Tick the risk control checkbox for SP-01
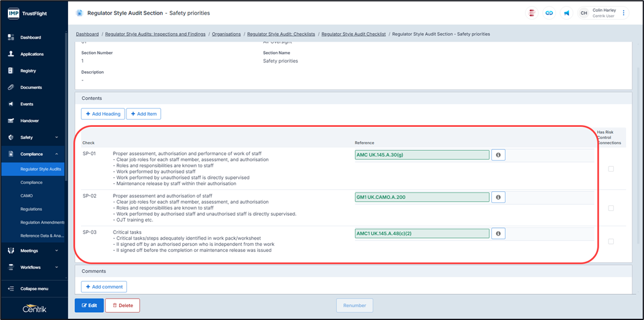This screenshot has width=644, height=320. tap(611, 169)
